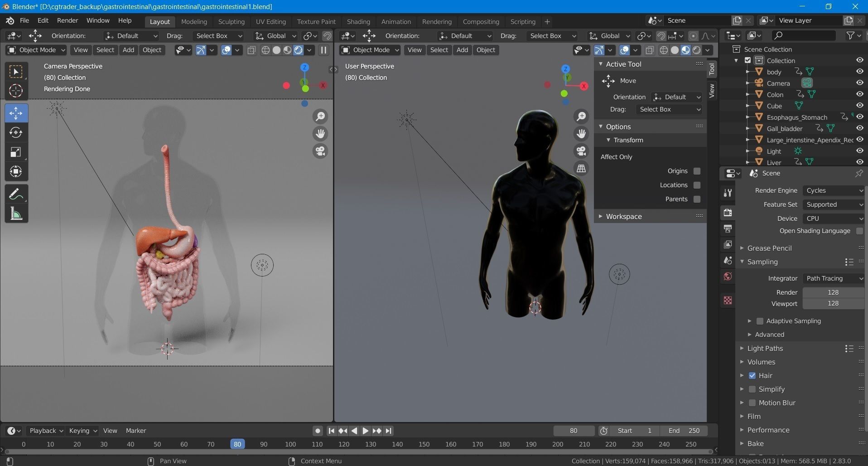This screenshot has height=466, width=868.
Task: Click the End frame field showing 250
Action: click(x=685, y=431)
